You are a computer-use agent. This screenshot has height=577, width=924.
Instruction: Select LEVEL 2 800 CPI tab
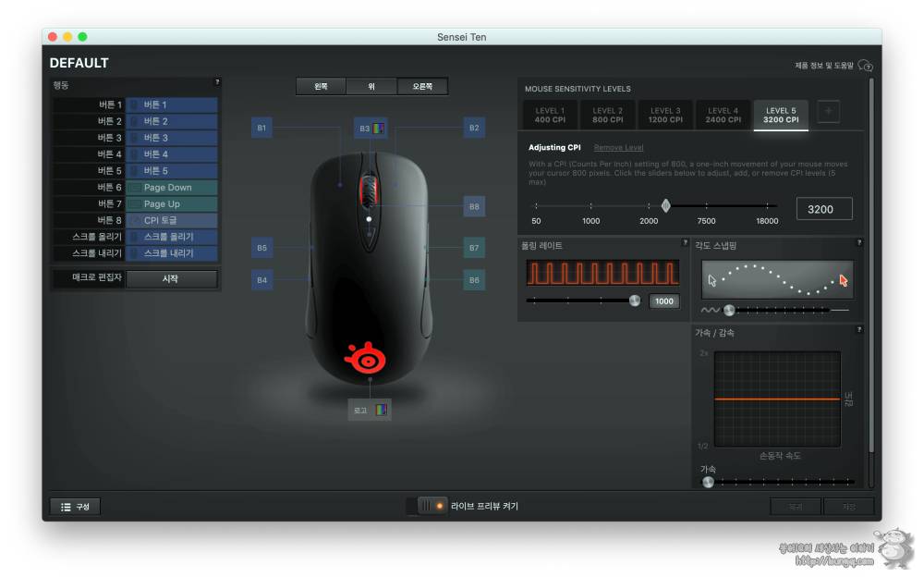tap(608, 115)
